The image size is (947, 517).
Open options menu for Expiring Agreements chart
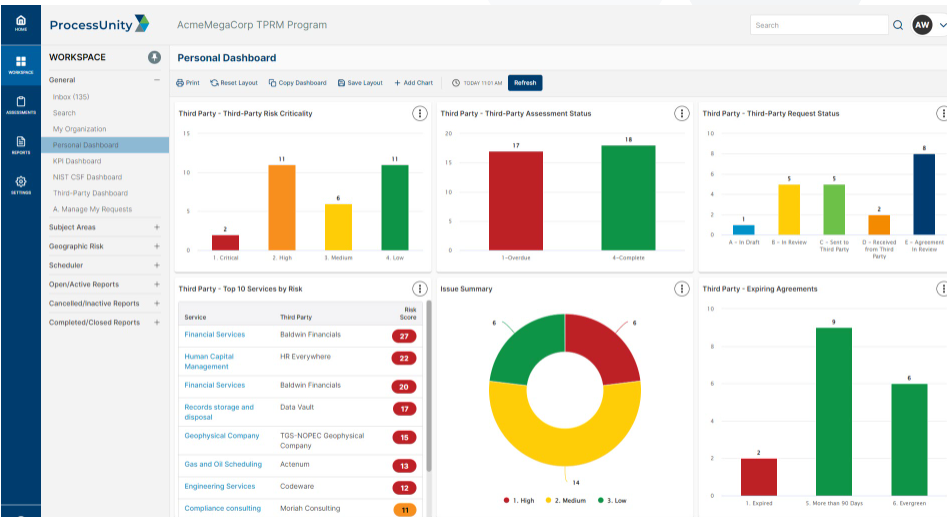pyautogui.click(x=942, y=289)
